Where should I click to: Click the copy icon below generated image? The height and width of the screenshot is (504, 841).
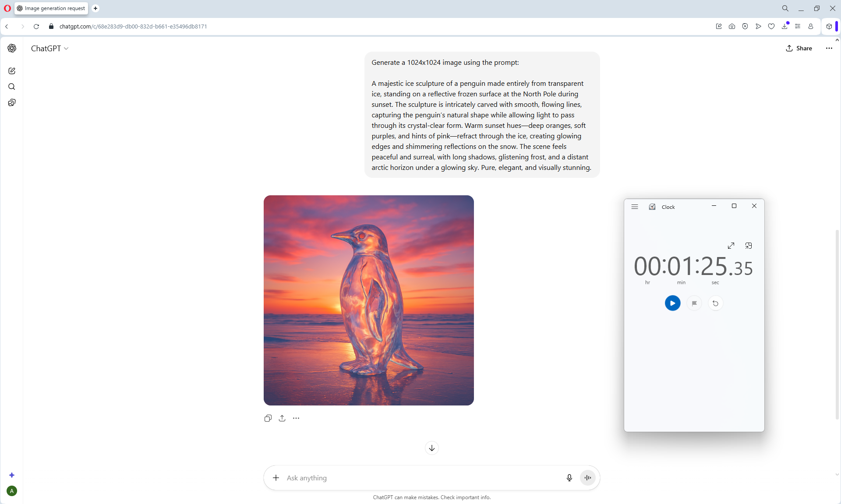coord(268,418)
